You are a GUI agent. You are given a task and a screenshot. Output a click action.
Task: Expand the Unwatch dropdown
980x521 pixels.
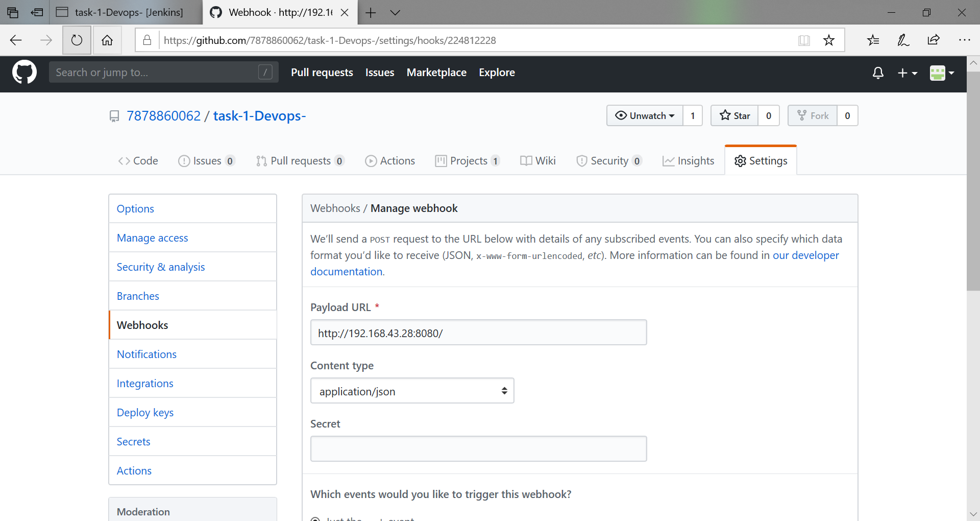tap(645, 115)
